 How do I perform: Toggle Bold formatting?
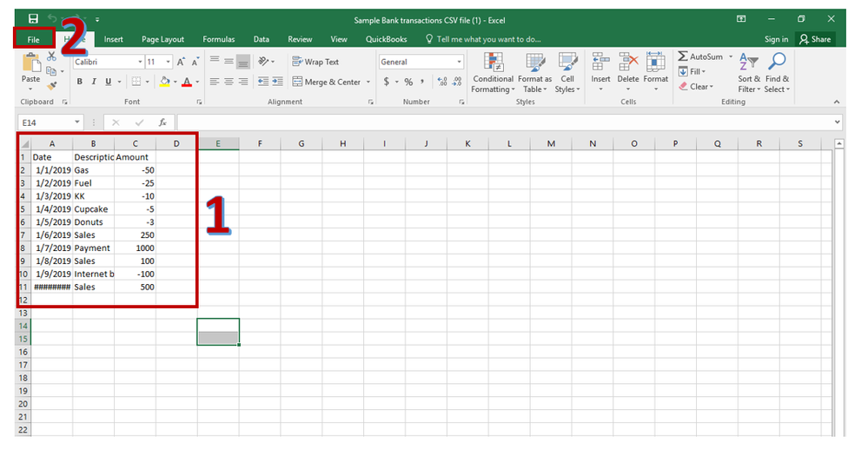[x=80, y=82]
